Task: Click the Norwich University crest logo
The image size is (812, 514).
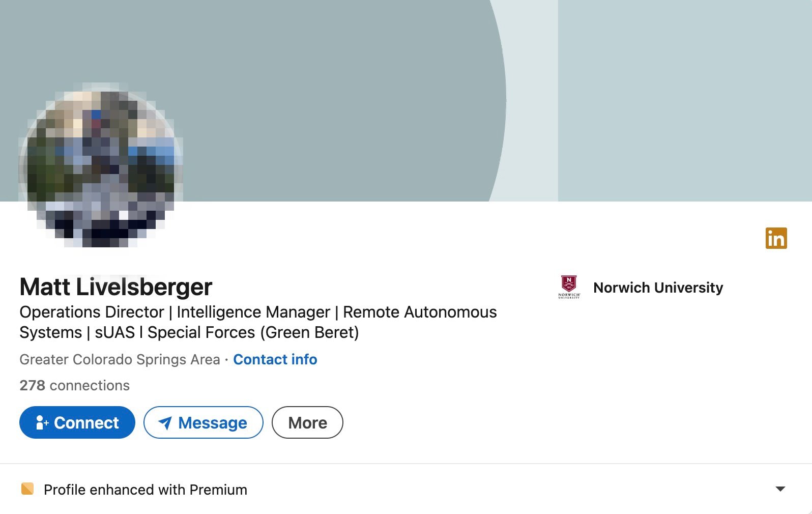Action: click(x=569, y=287)
